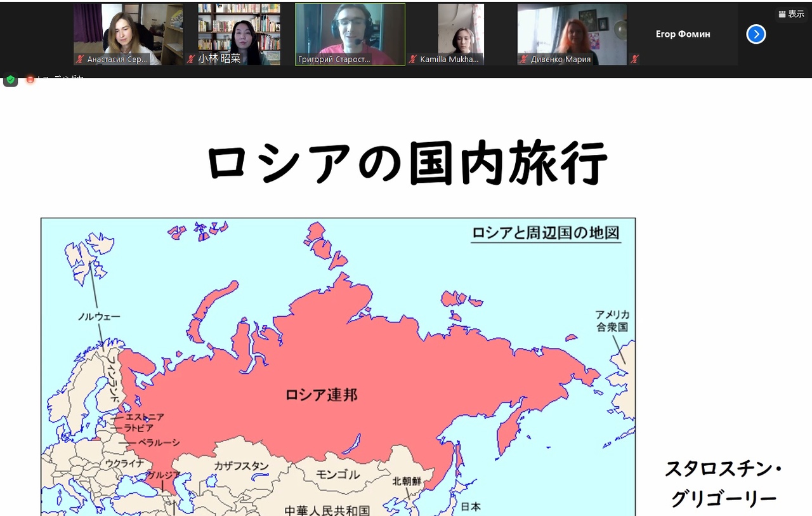Click the muted microphone icon on Анастасия's tile

pos(80,59)
